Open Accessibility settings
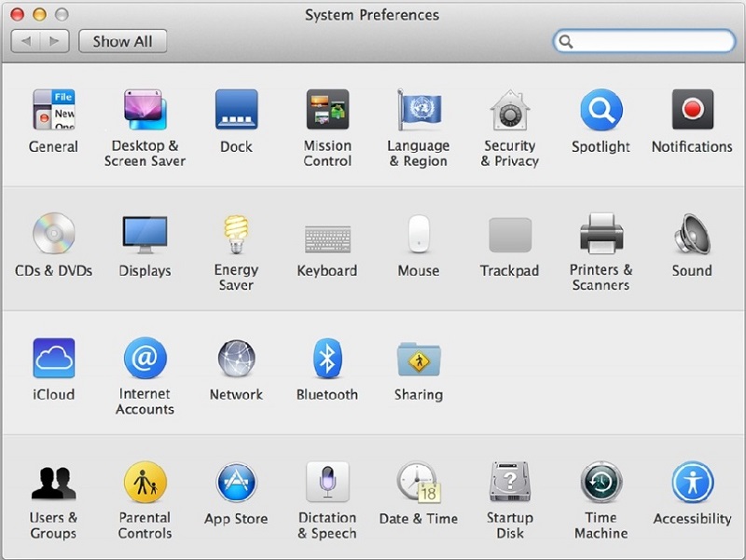The image size is (746, 560). (691, 482)
